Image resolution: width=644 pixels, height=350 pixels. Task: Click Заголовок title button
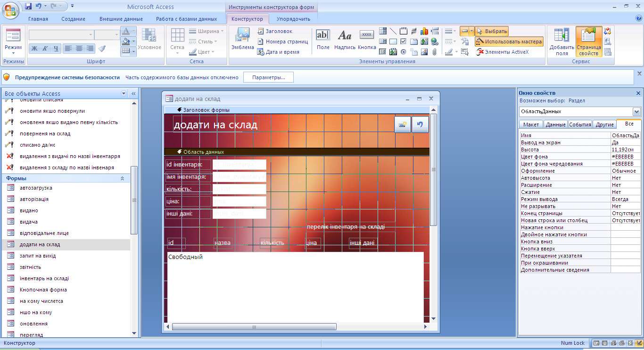275,31
